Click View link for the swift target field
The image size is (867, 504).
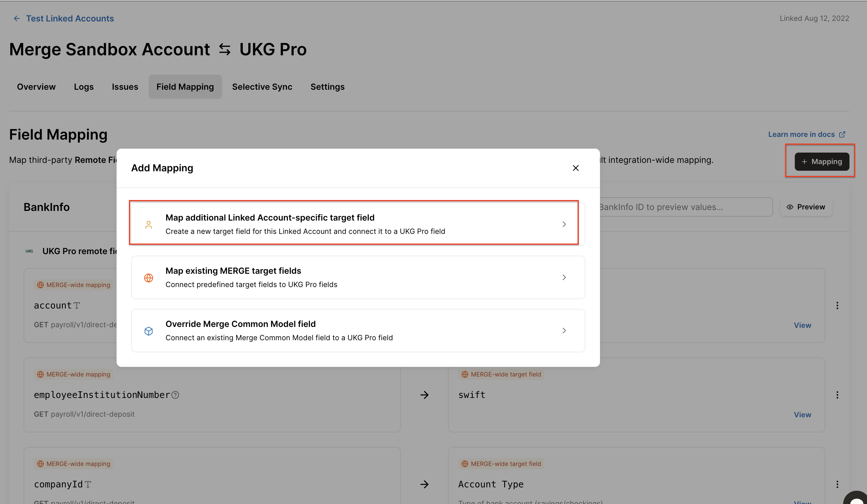(802, 415)
